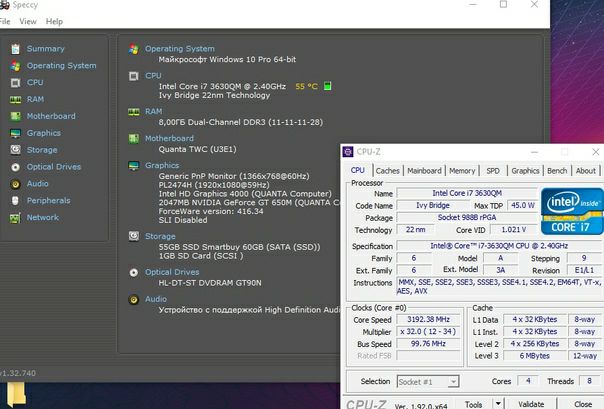Click the Max TDP value 45.0 W
Image resolution: width=604 pixels, height=409 pixels.
tap(522, 206)
